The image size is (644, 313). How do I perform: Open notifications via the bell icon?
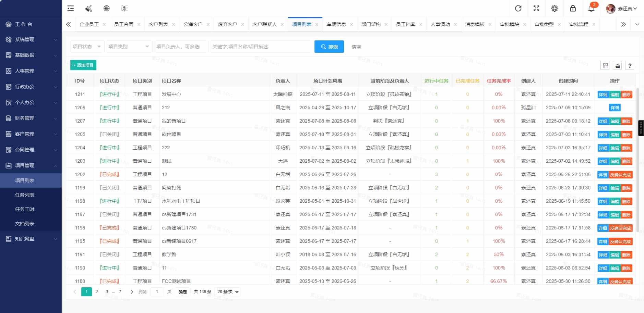coord(591,8)
